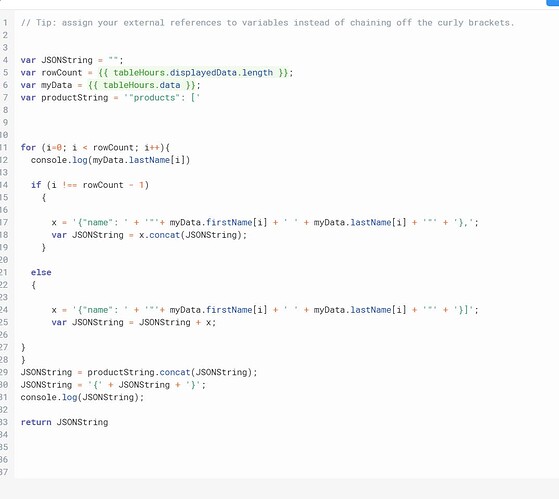Screen dimensions: 559x499
Task: Click the console.log(myData.lastName[i]) call
Action: click(110, 160)
